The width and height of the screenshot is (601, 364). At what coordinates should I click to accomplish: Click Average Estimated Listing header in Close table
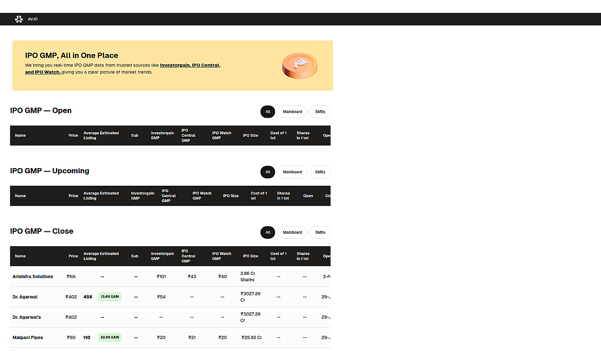(x=101, y=256)
